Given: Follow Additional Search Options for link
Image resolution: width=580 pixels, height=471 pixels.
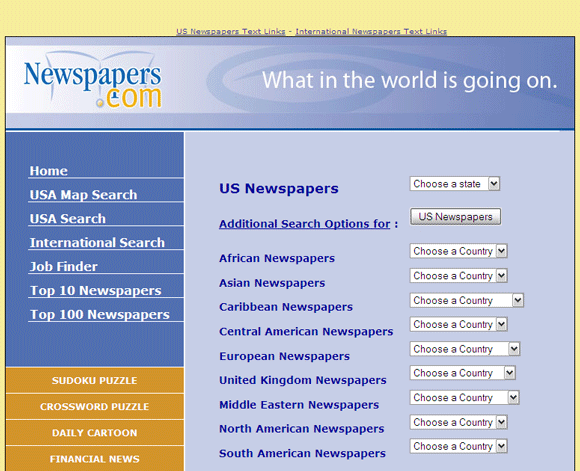Looking at the screenshot, I should (x=304, y=224).
